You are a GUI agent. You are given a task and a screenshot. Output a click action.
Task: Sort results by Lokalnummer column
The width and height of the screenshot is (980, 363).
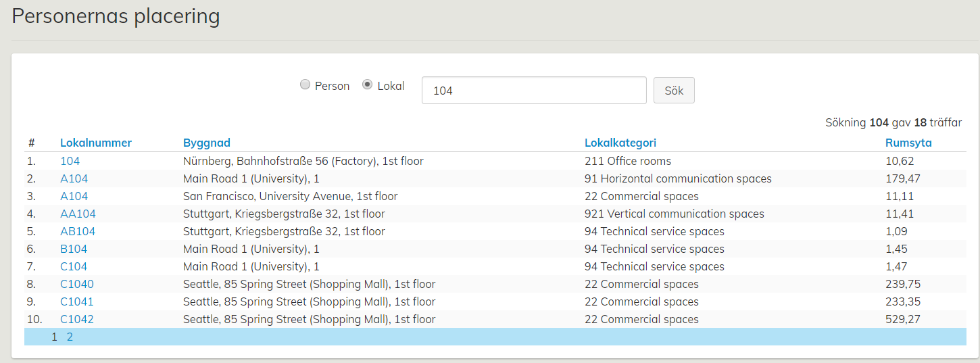[96, 143]
